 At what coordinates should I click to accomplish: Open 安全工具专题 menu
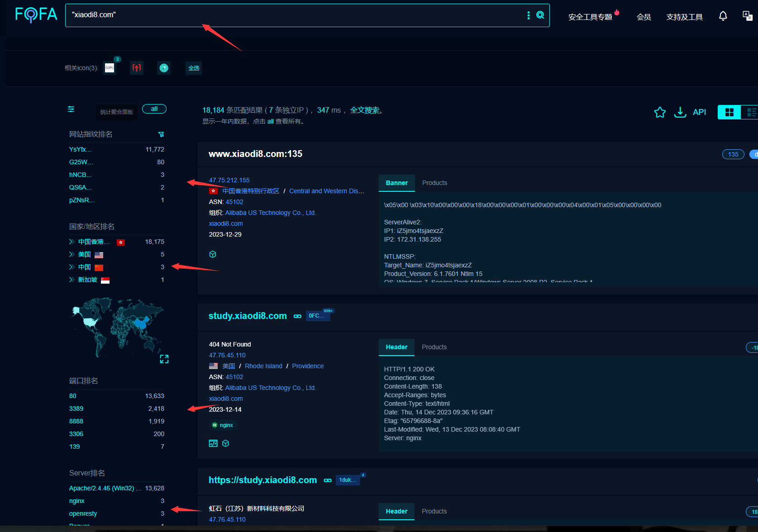click(590, 17)
